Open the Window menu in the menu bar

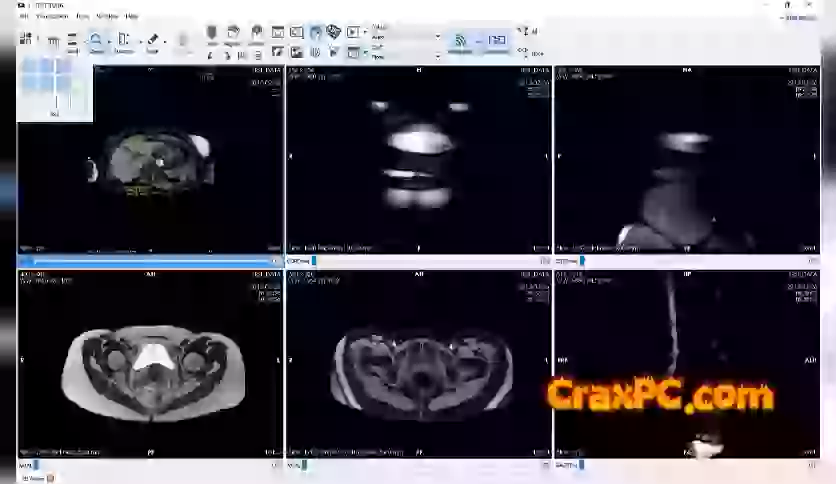(107, 17)
